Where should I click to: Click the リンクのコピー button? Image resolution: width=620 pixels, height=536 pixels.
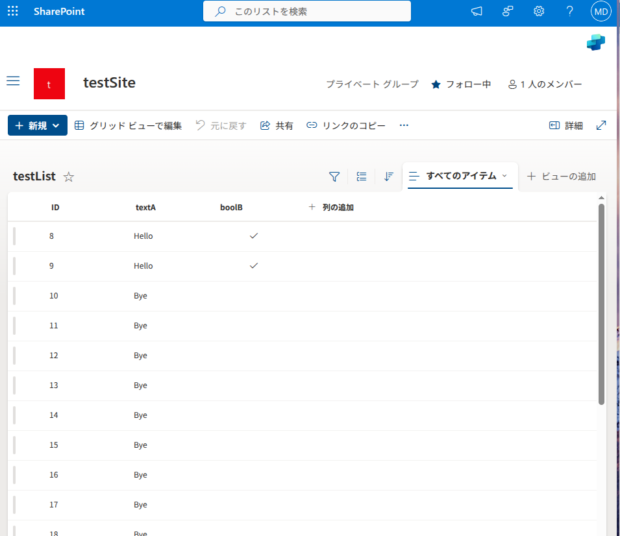click(x=346, y=126)
